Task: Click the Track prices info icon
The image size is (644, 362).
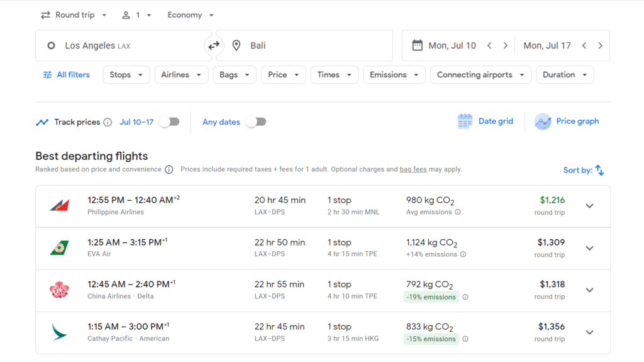Action: pos(108,122)
